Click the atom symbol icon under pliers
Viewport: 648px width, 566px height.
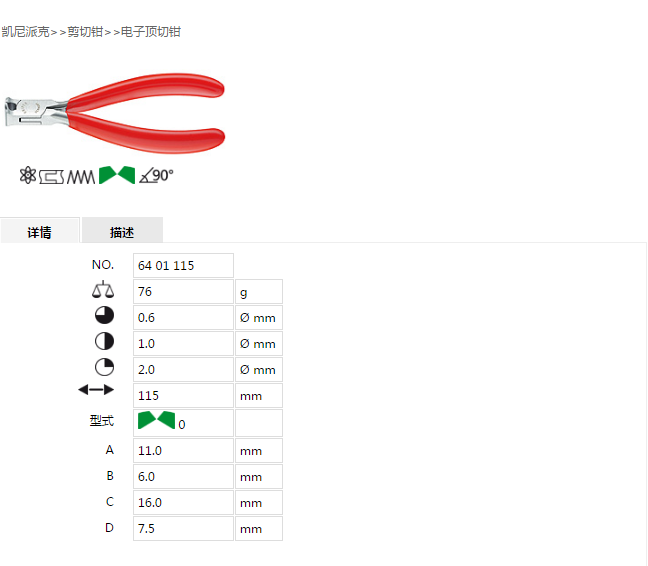point(28,175)
